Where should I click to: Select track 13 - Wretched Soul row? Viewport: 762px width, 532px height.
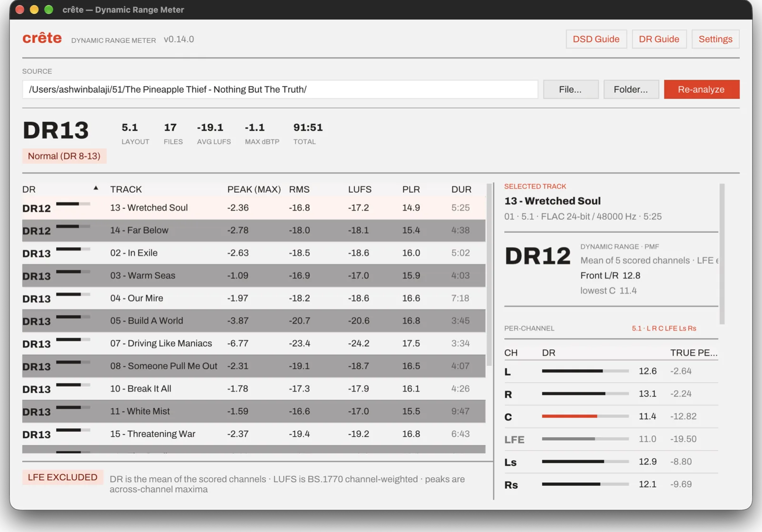pos(254,208)
